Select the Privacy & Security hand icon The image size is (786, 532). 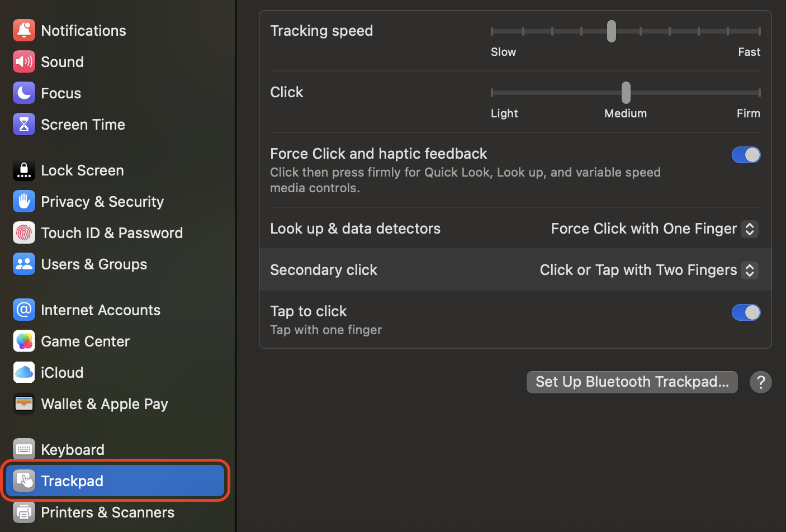pos(24,201)
